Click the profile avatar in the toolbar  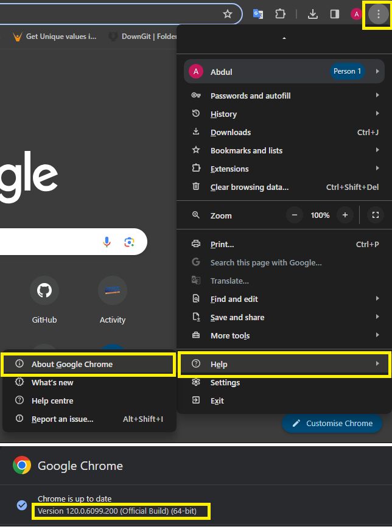[x=356, y=14]
